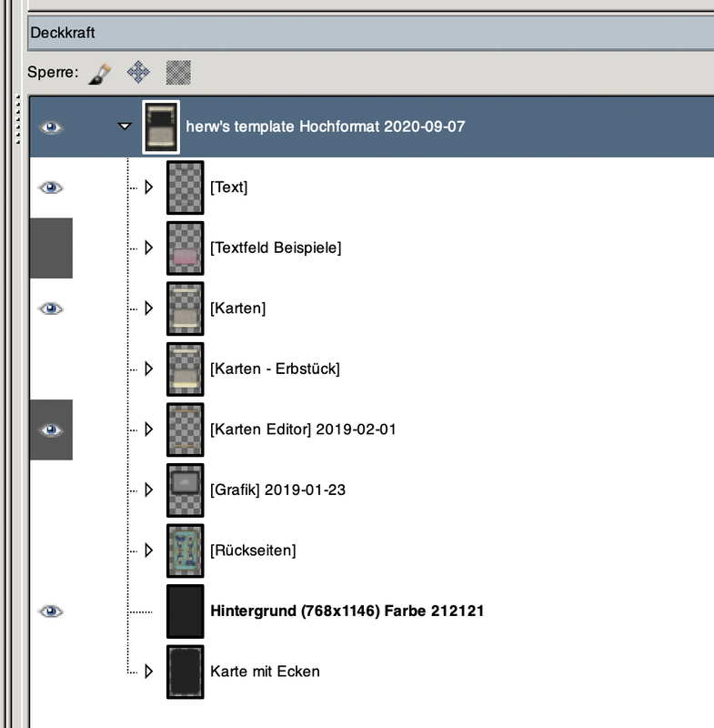
Task: Show the [Karten - Erbstück] layer group
Action: click(x=51, y=369)
